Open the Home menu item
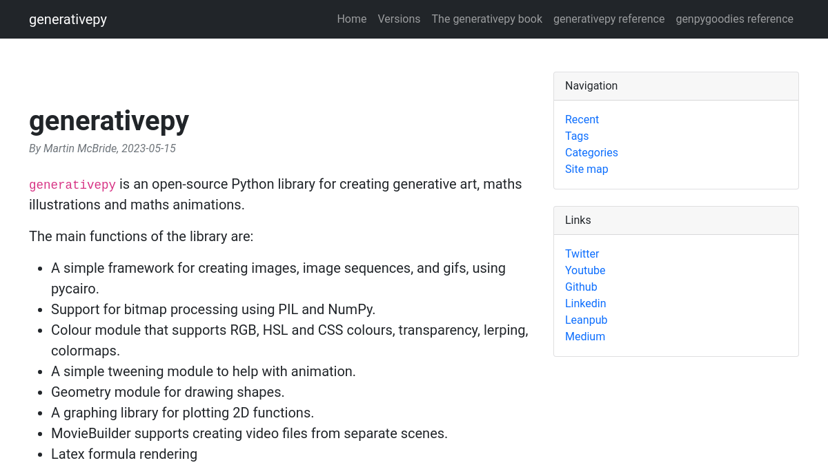The width and height of the screenshot is (828, 465). pyautogui.click(x=352, y=19)
